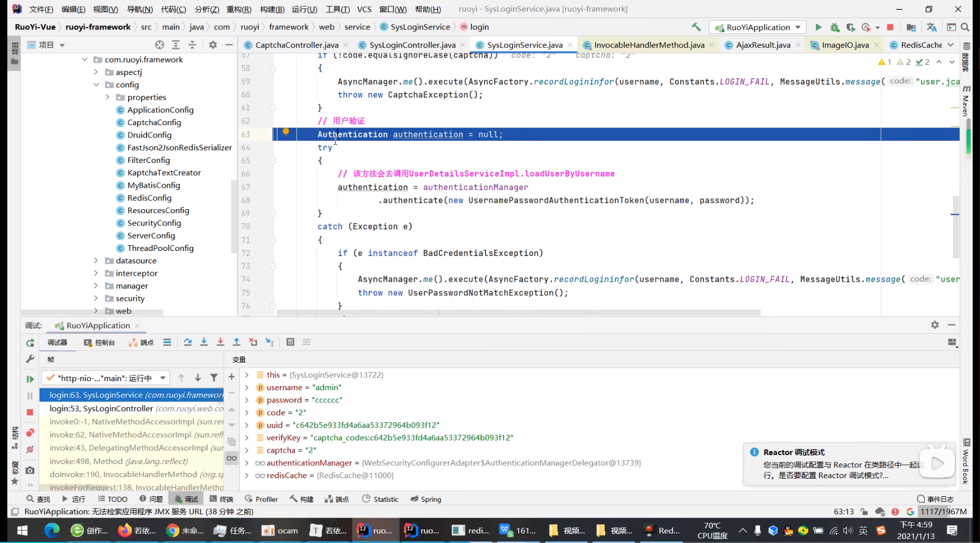This screenshot has height=543, width=980.
Task: Click the Build project hammer icon
Action: click(x=696, y=27)
